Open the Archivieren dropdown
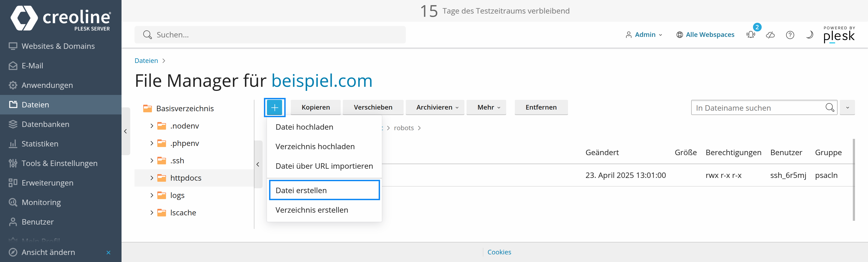The height and width of the screenshot is (262, 868). (x=435, y=107)
